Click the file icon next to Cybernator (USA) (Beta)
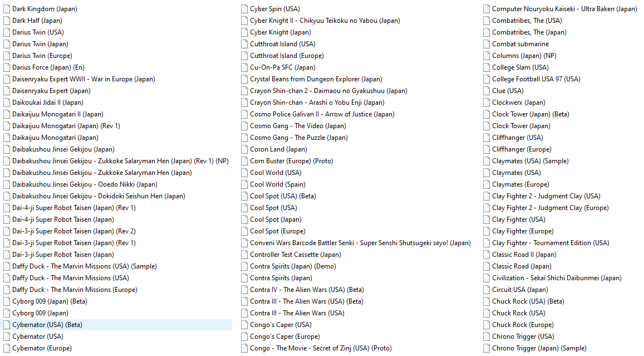 (7, 325)
